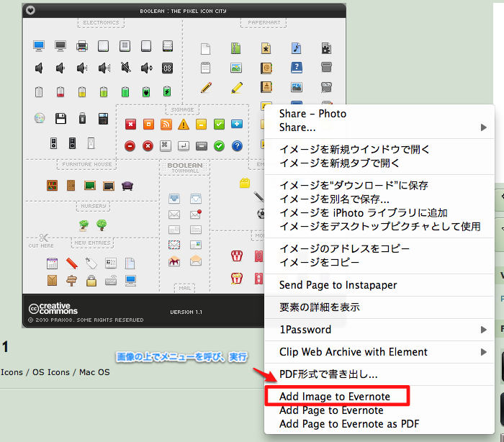Click the orange RSS feed icon
Image resolution: width=504 pixels, height=442 pixels.
click(x=166, y=124)
